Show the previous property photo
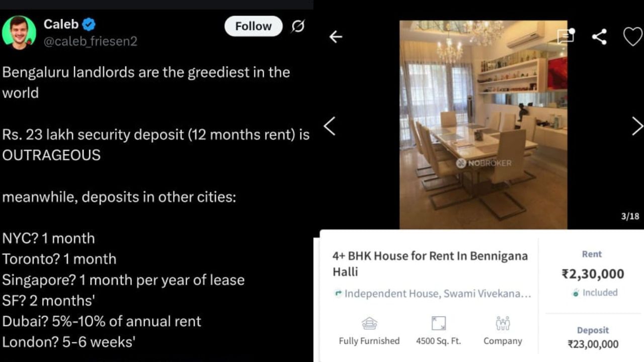 click(x=330, y=126)
